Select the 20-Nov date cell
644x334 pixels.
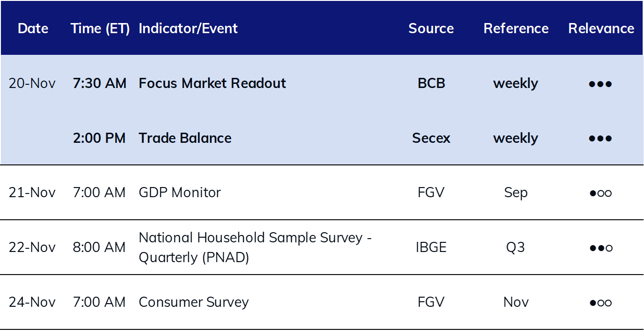(x=32, y=83)
